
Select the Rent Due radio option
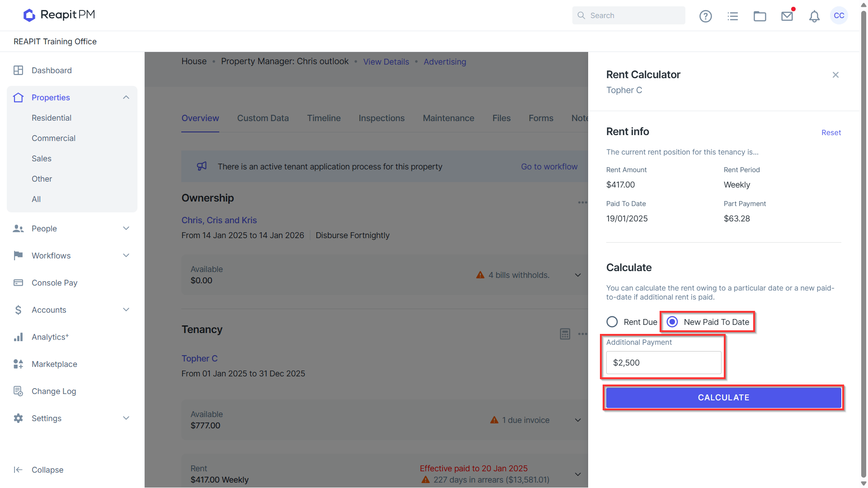coord(612,322)
